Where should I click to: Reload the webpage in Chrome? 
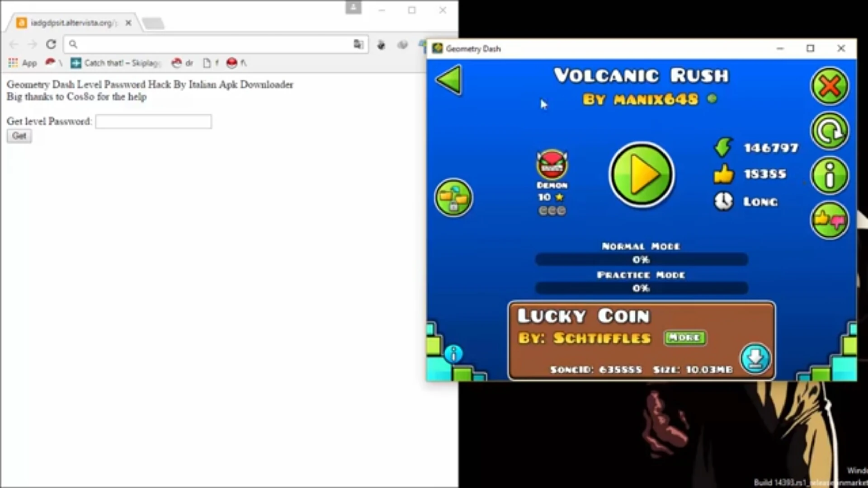[x=51, y=44]
